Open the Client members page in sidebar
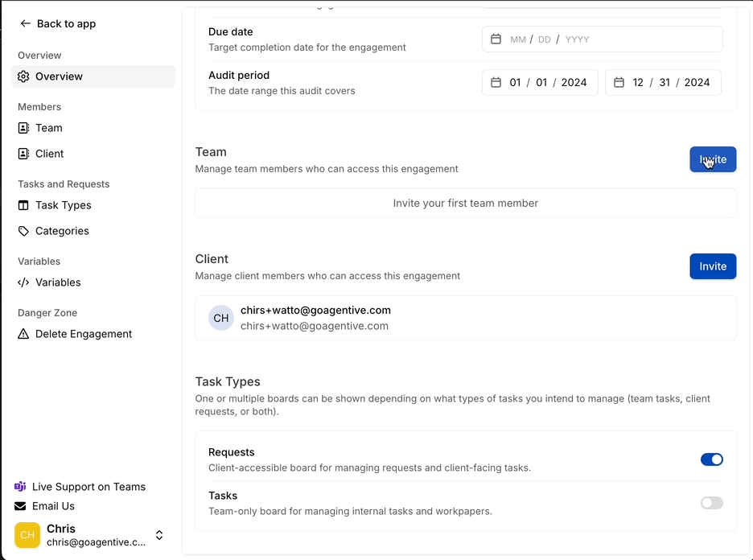This screenshot has height=560, width=753. [49, 154]
